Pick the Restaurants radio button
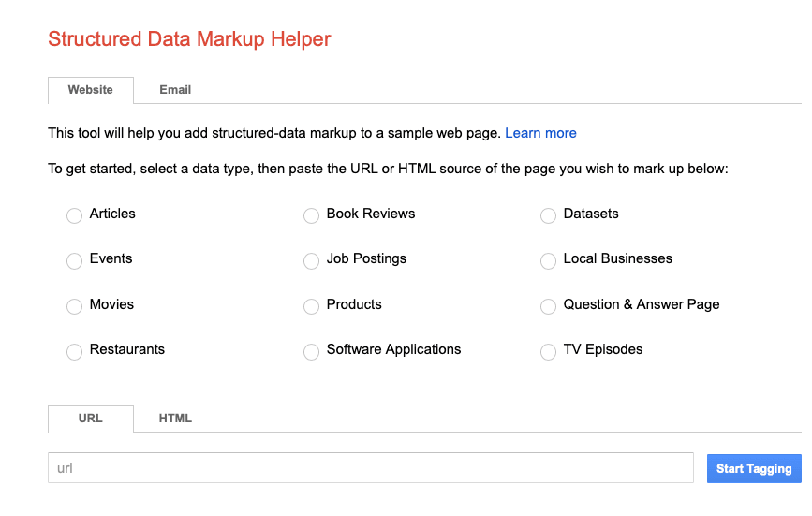 pyautogui.click(x=75, y=352)
